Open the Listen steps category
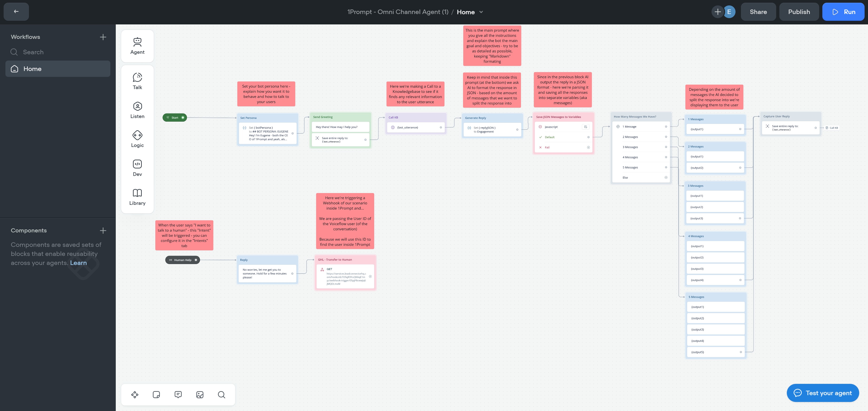 137,110
